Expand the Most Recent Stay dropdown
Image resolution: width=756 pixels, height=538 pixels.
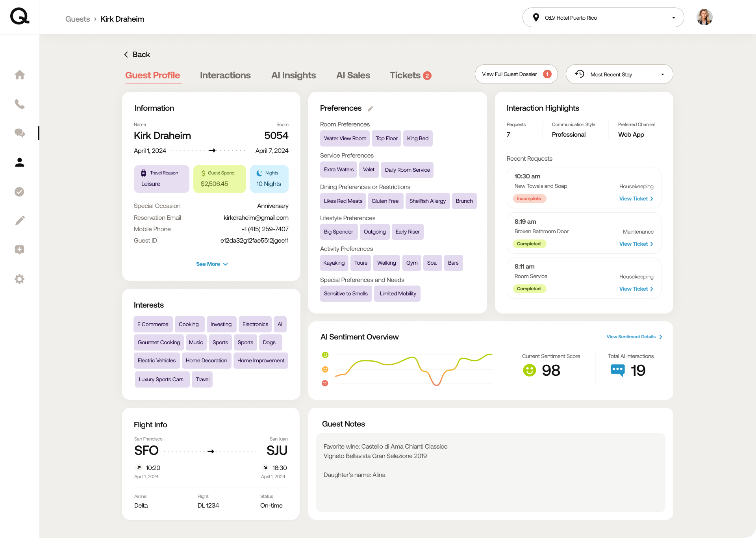click(619, 74)
